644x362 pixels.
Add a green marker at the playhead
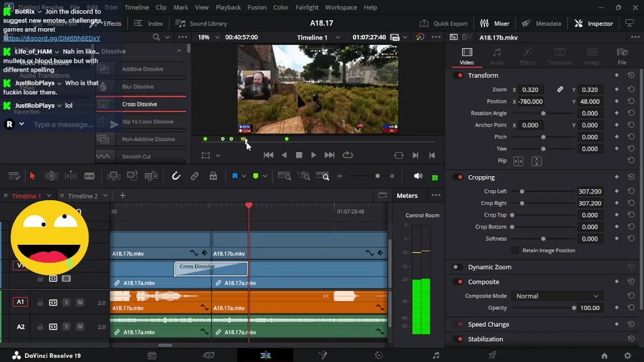256,176
